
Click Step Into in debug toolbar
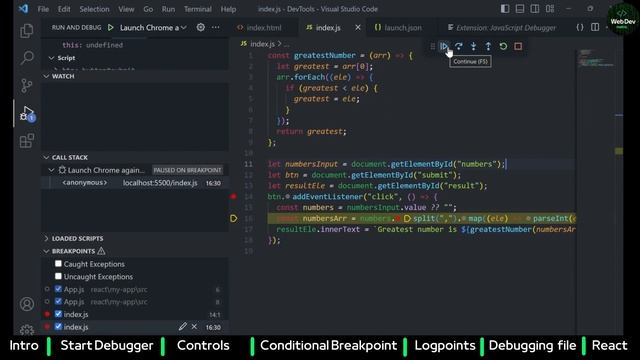(x=473, y=46)
